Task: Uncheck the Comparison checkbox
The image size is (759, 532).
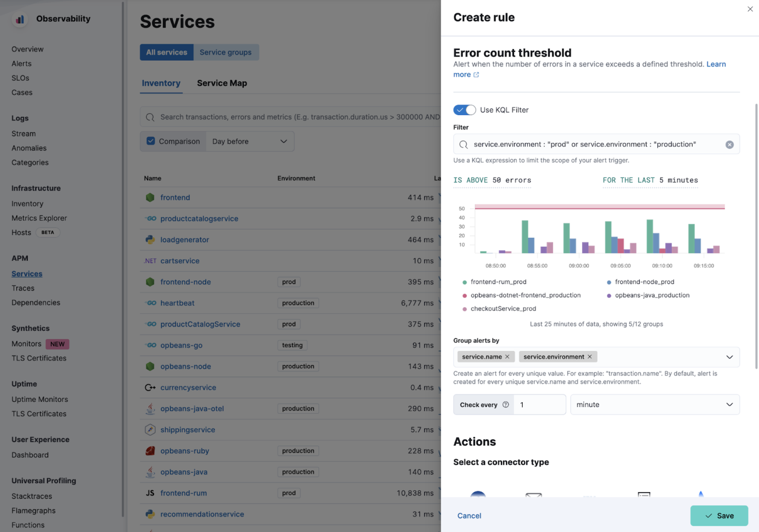Action: point(151,141)
